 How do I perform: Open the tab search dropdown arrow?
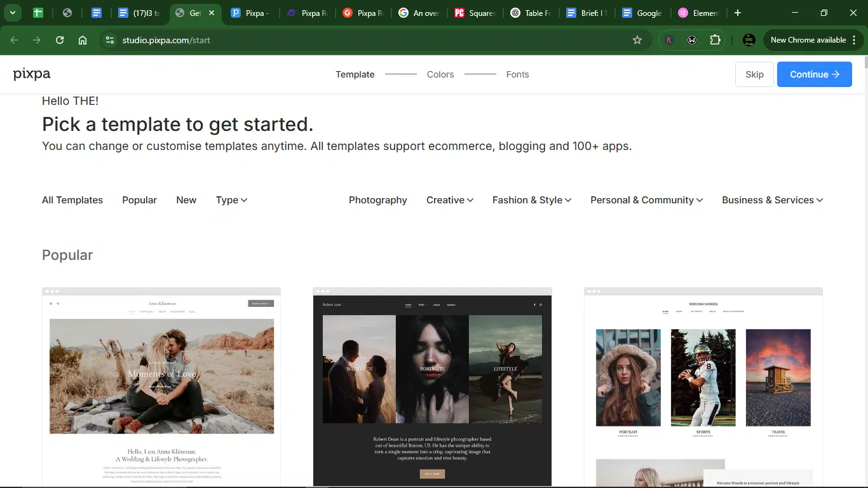(x=12, y=13)
